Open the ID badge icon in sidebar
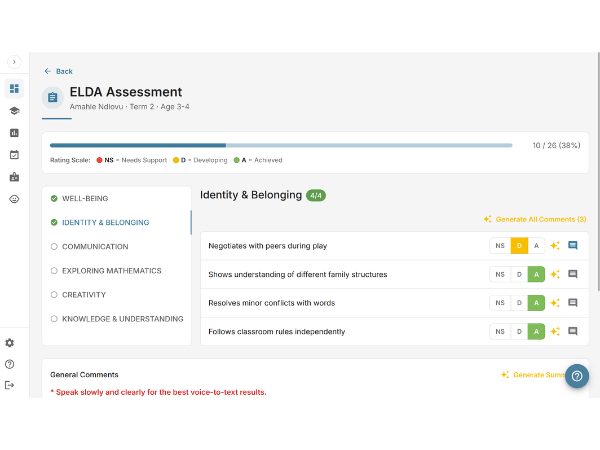Screen dimensions: 600x450 click(x=14, y=177)
